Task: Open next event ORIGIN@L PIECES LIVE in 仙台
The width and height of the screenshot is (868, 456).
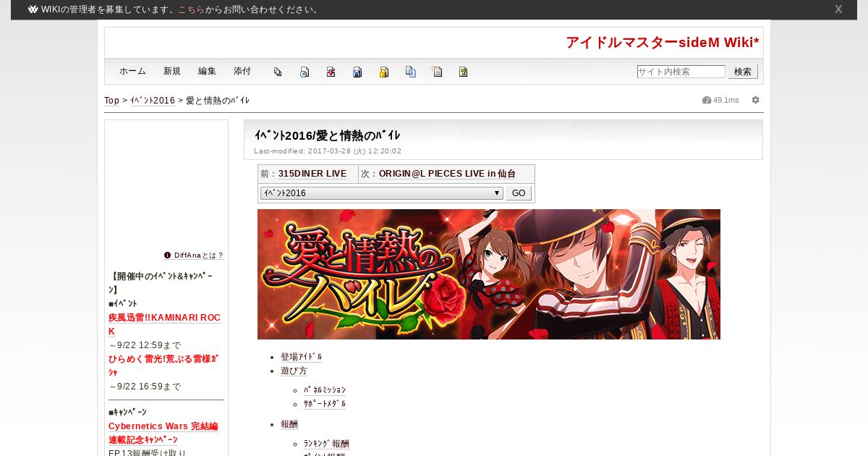Action: point(448,174)
